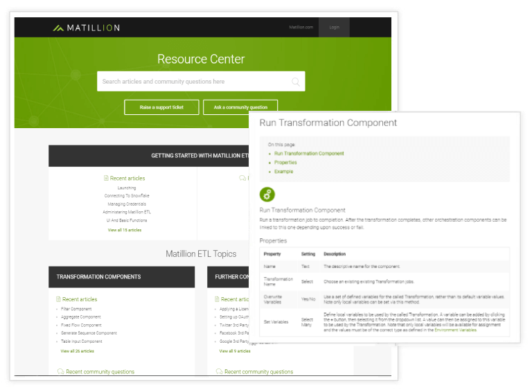
Task: Open the Login tab in header
Action: (x=334, y=27)
